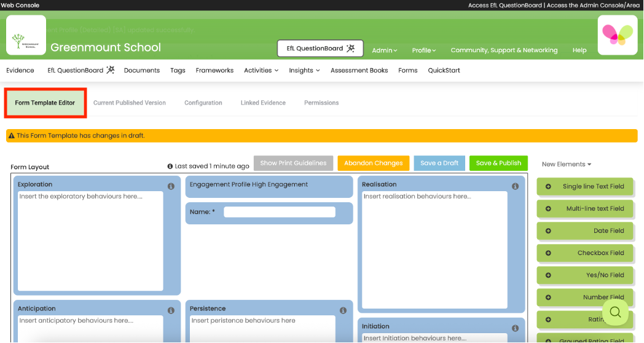Screen dimensions: 644x343
Task: Click the plus icon for Single line Text Field
Action: [x=548, y=186]
